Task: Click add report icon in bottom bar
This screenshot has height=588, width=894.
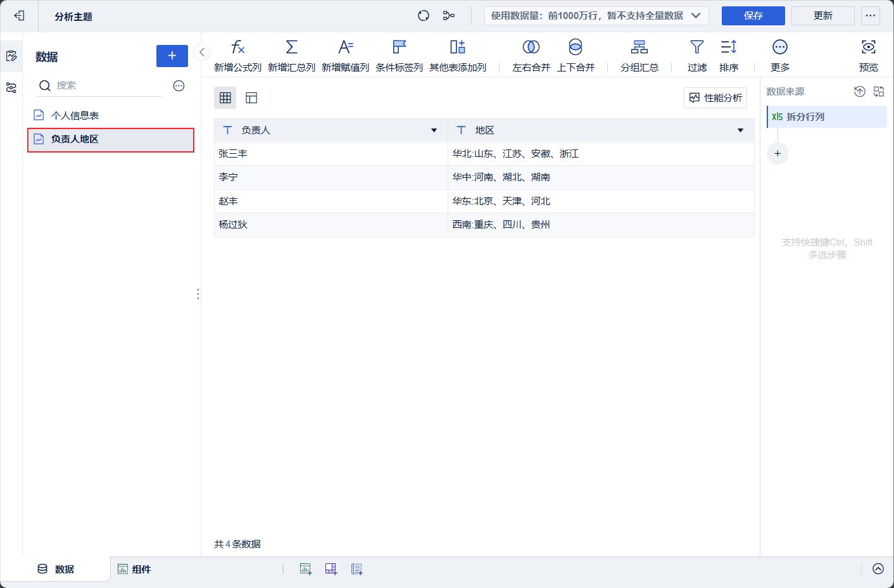Action: (x=356, y=569)
